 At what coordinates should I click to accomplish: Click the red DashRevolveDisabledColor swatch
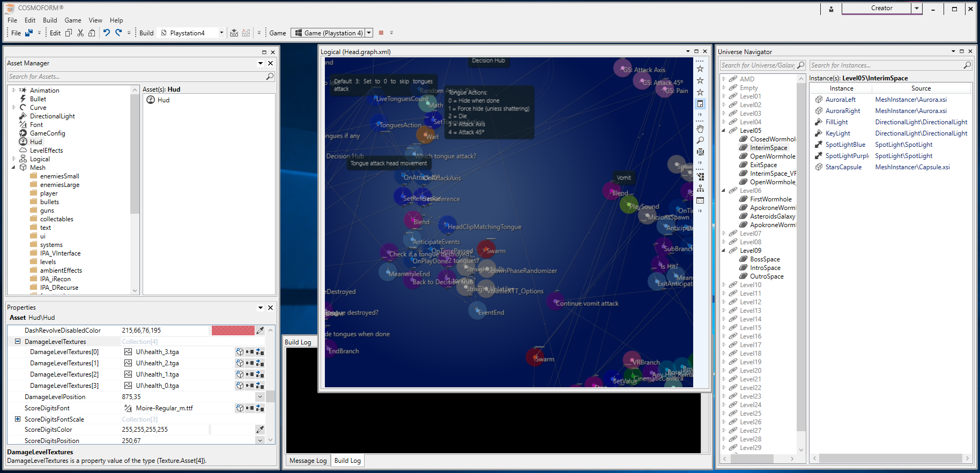(x=233, y=331)
